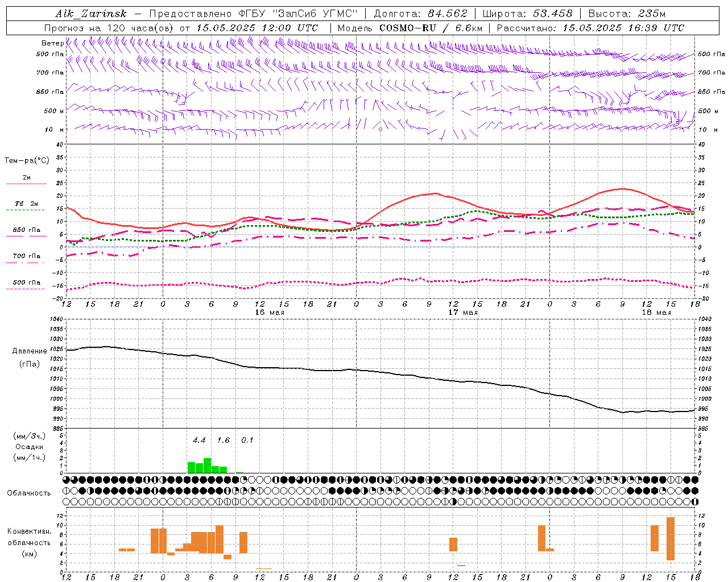Click the (мм/1ч.) unit label

(x=30, y=458)
